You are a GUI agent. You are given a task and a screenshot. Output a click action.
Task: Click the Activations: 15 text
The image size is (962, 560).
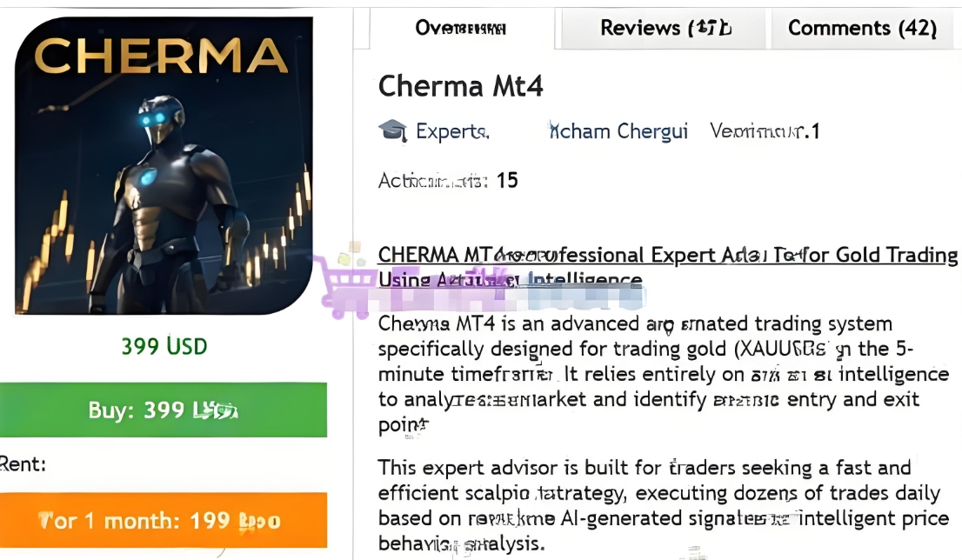(x=448, y=180)
